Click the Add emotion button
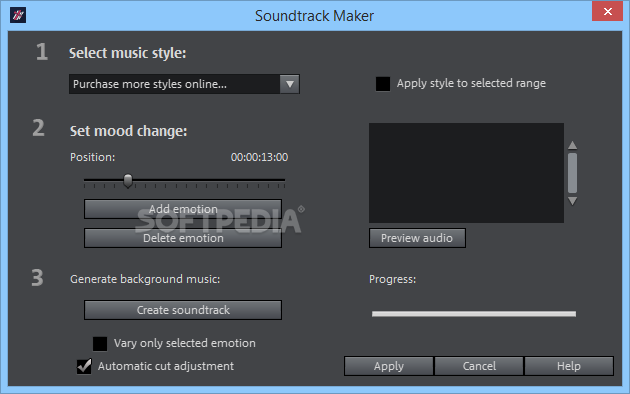 [x=183, y=209]
